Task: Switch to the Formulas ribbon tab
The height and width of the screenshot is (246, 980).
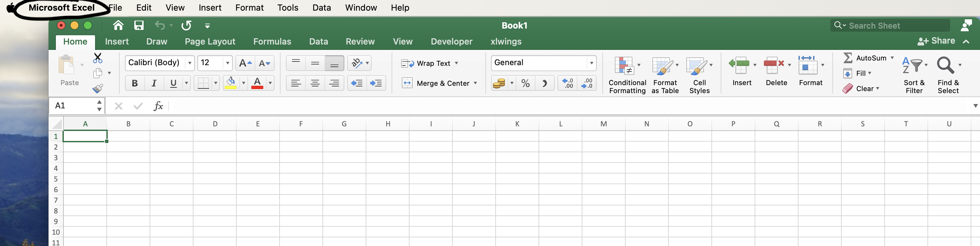Action: (x=272, y=42)
